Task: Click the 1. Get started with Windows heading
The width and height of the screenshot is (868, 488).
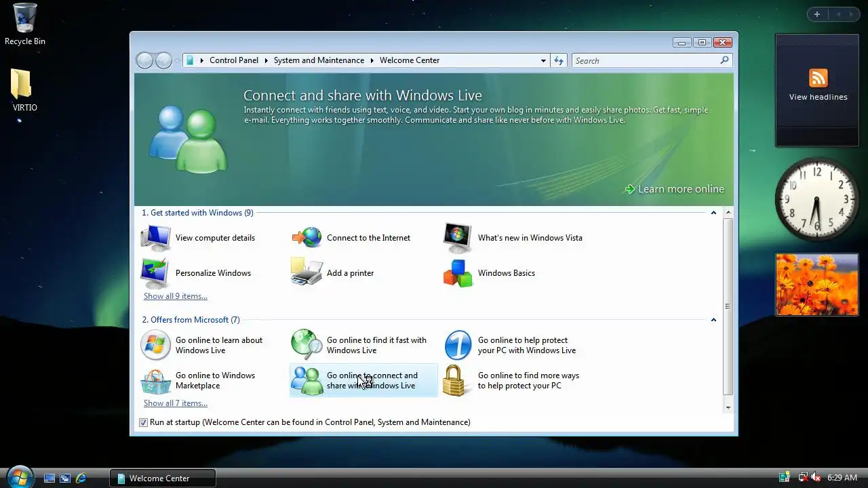Action: pyautogui.click(x=197, y=213)
